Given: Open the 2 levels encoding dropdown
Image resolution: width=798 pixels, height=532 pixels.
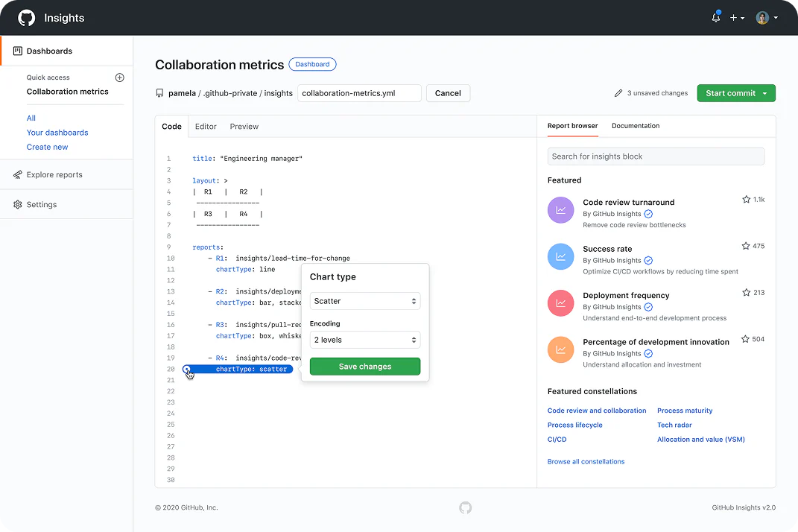Looking at the screenshot, I should 365,340.
